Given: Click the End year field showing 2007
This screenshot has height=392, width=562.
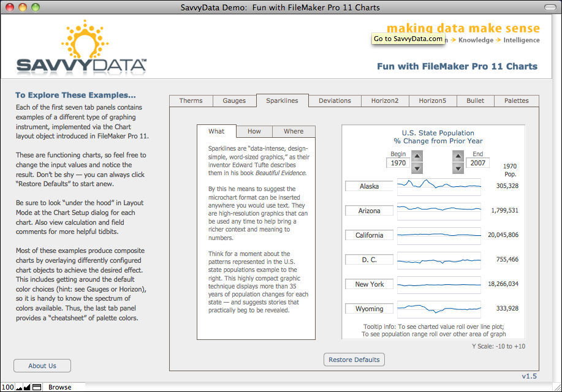Looking at the screenshot, I should pyautogui.click(x=478, y=163).
